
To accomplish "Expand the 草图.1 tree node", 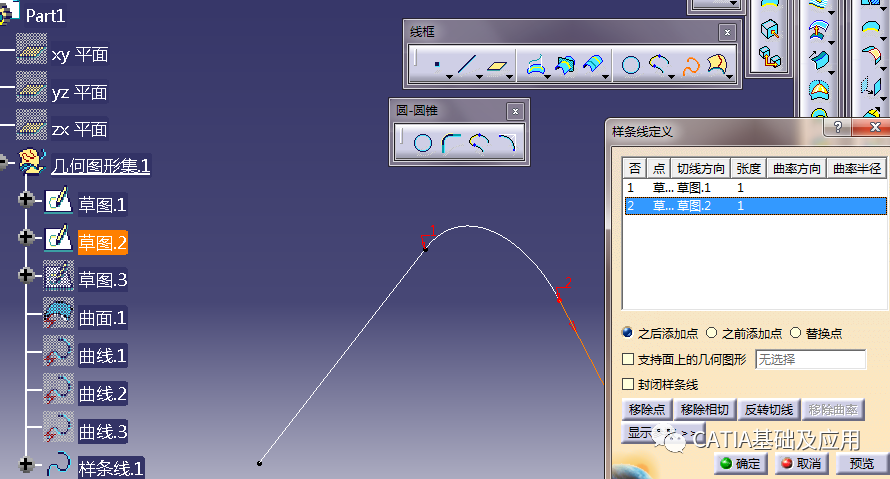I will point(26,199).
